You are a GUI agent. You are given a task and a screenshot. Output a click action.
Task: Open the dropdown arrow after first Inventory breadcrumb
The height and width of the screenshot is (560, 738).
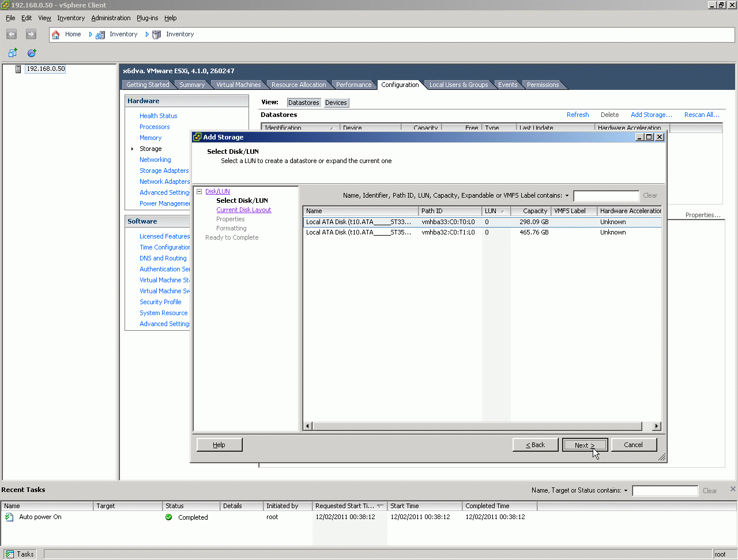tap(147, 35)
